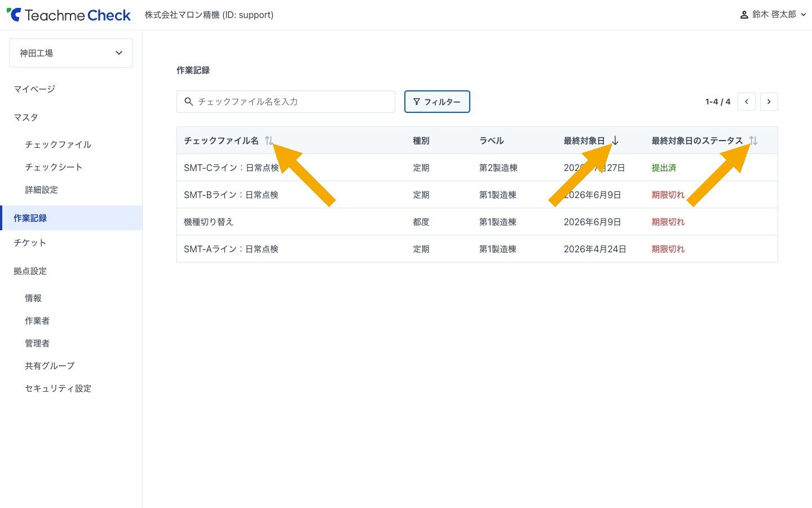Open the 神田工場 site dropdown
Screen dimensions: 812x508
point(71,53)
